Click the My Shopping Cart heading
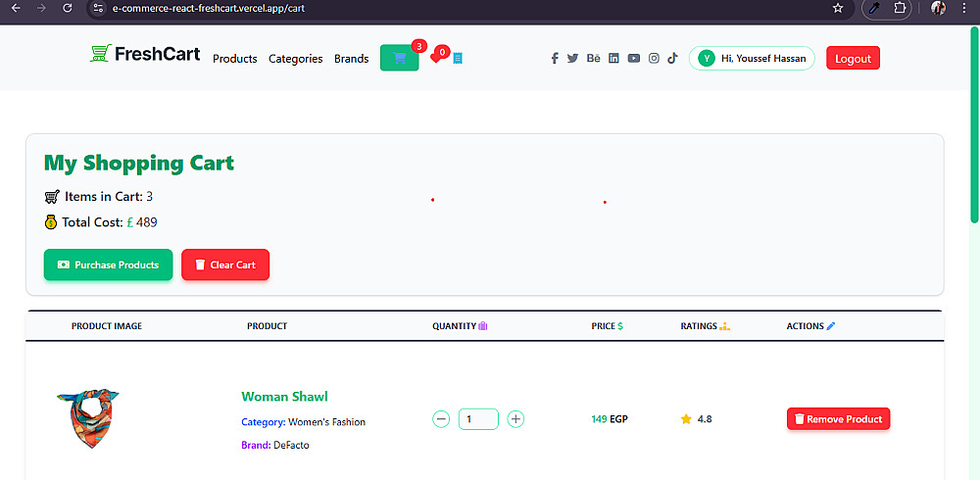The width and height of the screenshot is (980, 480). 139,164
